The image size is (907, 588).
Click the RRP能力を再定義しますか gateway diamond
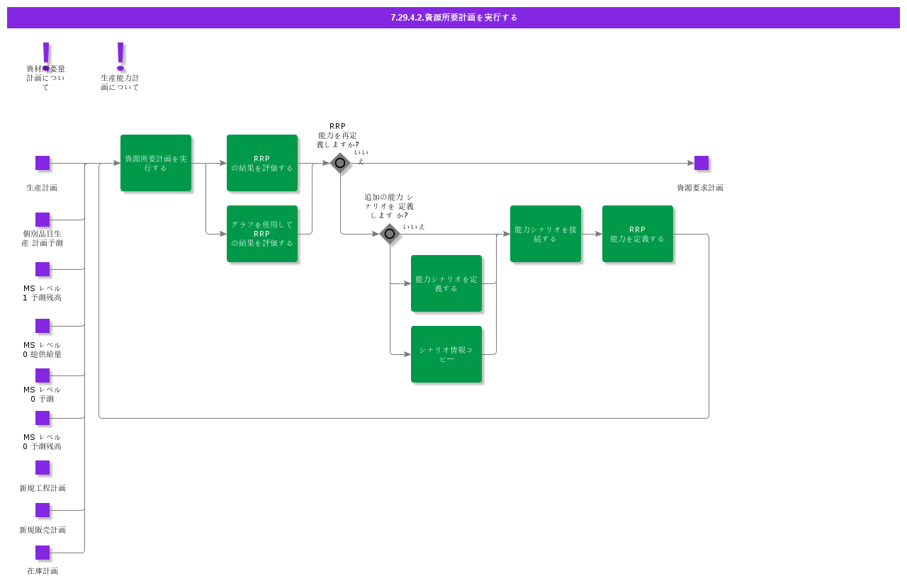click(x=340, y=163)
